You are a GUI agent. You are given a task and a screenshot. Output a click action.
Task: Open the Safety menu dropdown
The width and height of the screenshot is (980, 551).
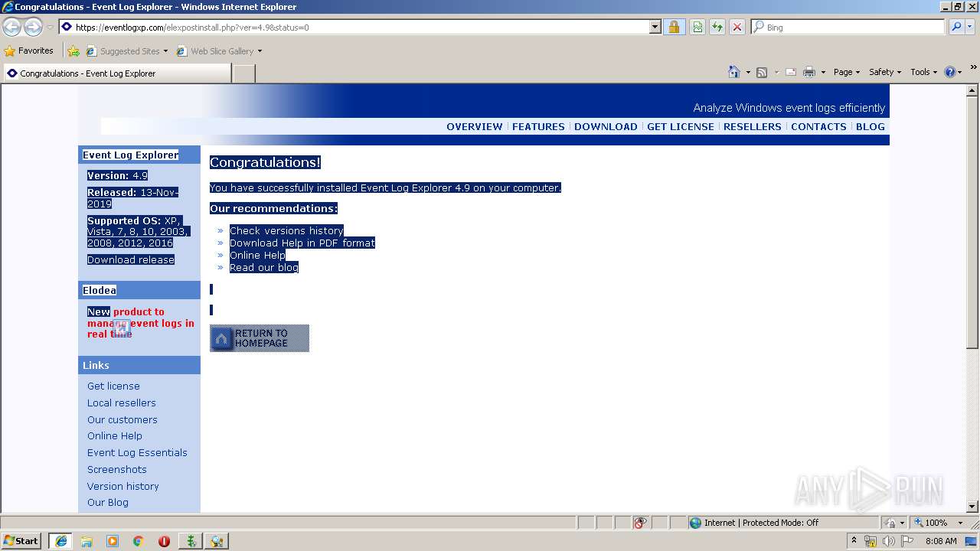(884, 72)
